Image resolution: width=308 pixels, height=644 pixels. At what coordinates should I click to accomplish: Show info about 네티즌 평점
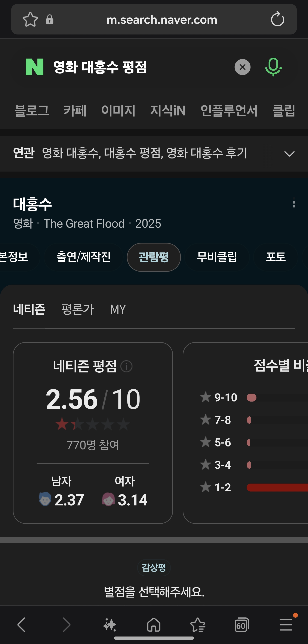click(x=126, y=366)
